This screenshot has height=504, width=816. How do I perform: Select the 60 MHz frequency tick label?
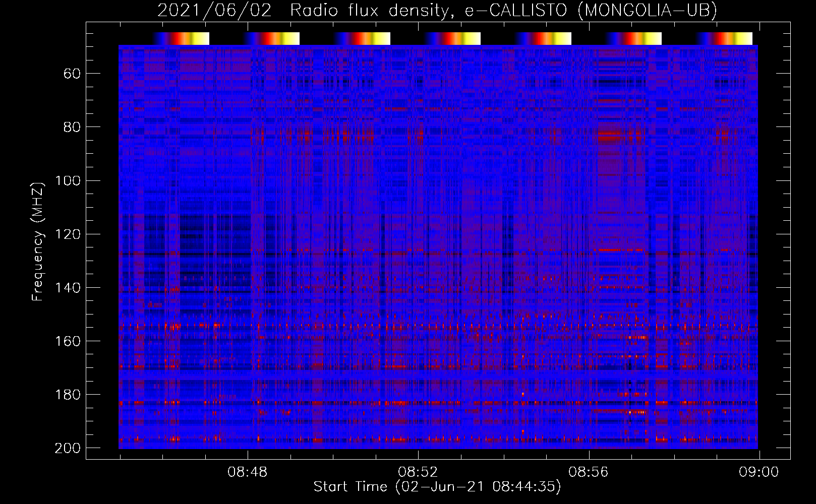[x=72, y=74]
